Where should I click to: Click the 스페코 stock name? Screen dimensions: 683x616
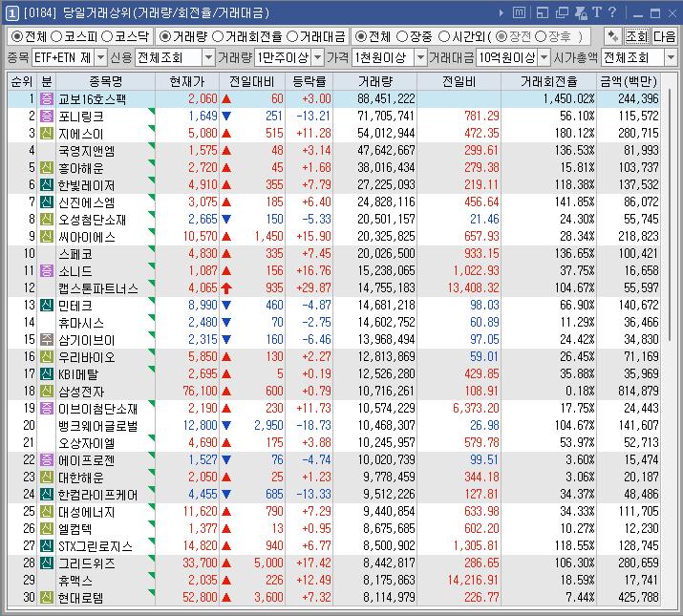75,254
